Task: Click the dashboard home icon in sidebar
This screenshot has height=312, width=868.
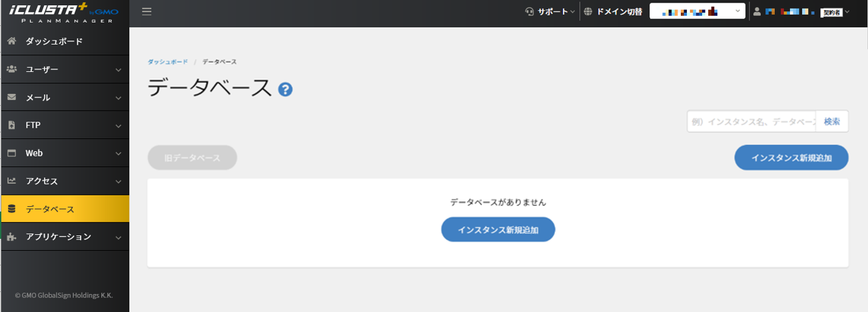Action: tap(11, 41)
